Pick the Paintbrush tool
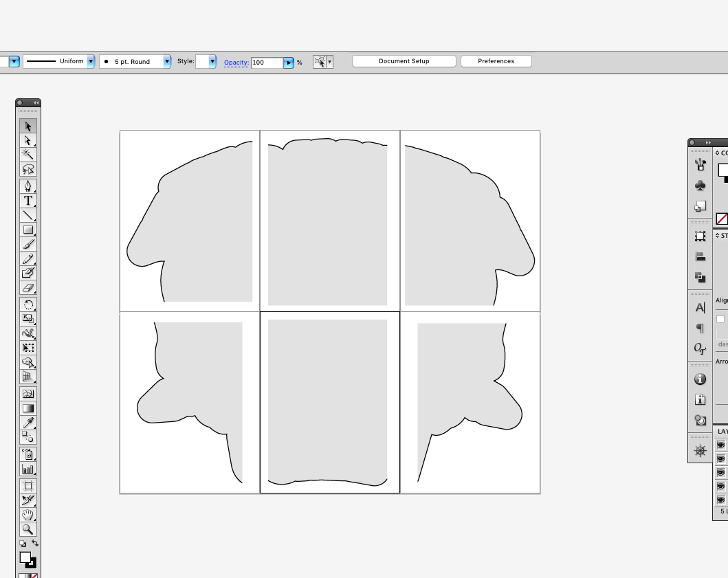The width and height of the screenshot is (728, 578). [28, 244]
